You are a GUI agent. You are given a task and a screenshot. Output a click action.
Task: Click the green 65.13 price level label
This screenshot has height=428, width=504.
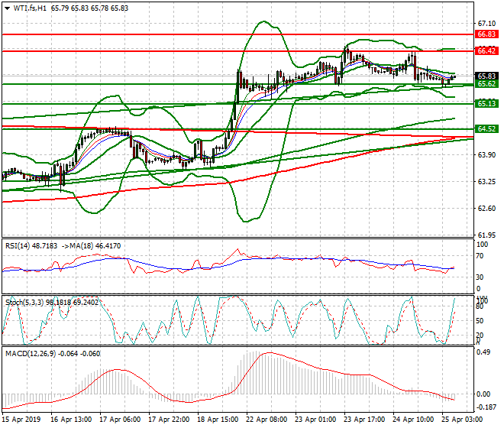486,104
